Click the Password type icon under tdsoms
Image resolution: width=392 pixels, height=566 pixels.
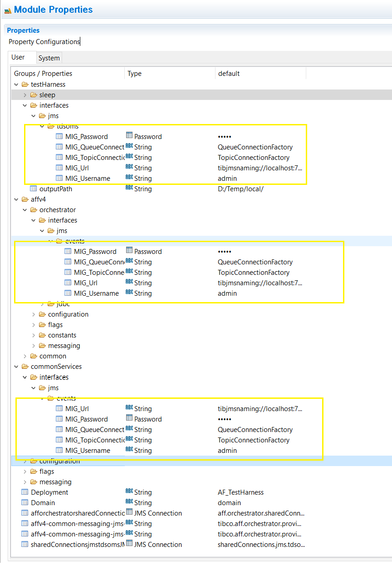click(129, 136)
